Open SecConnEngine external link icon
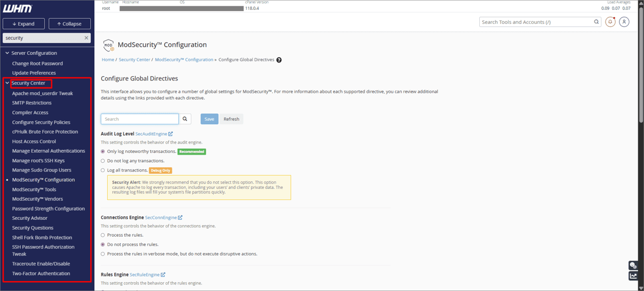This screenshot has height=291, width=644. [180, 218]
